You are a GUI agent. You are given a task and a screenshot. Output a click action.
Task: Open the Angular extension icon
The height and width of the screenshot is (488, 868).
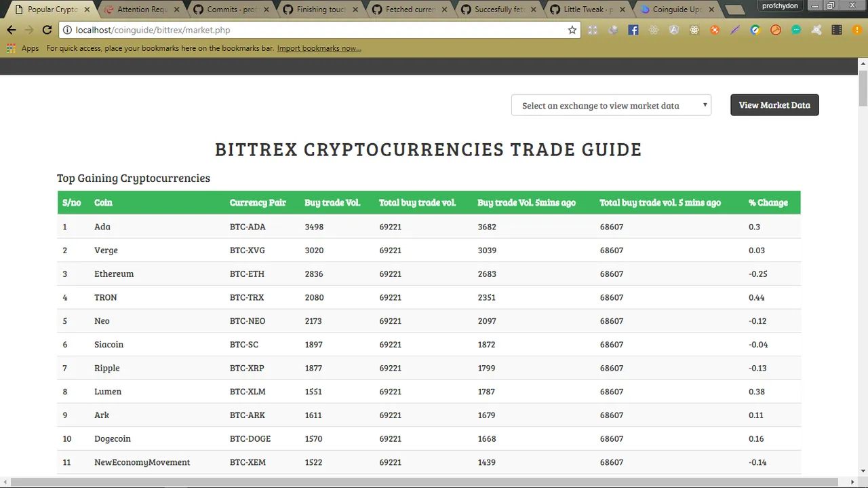click(674, 30)
